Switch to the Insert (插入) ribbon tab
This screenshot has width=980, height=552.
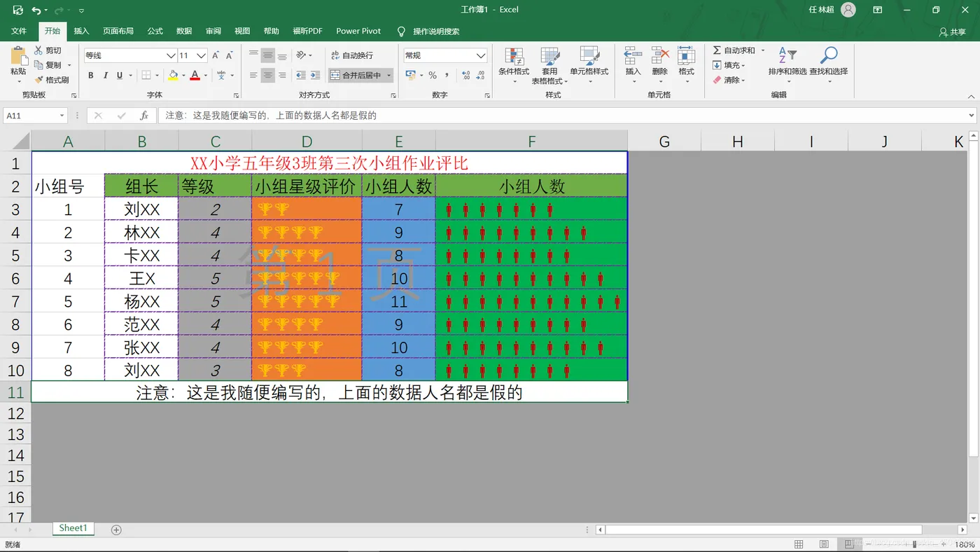pyautogui.click(x=81, y=31)
